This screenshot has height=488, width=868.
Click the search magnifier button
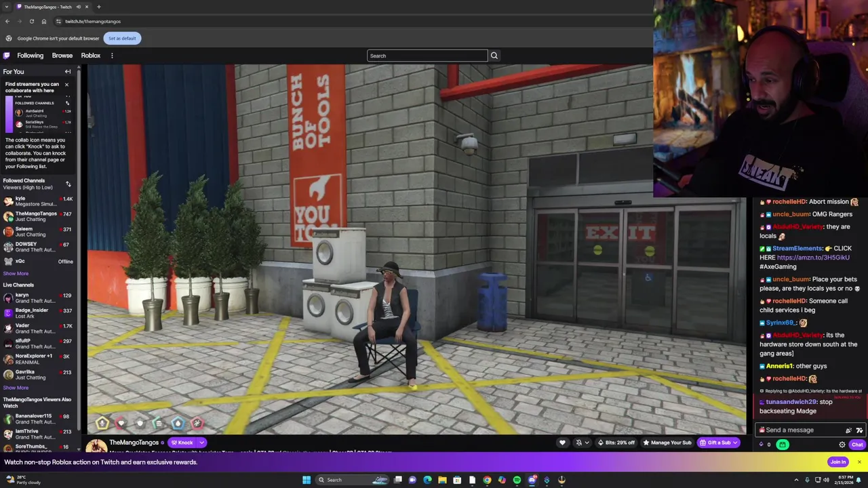coord(494,56)
